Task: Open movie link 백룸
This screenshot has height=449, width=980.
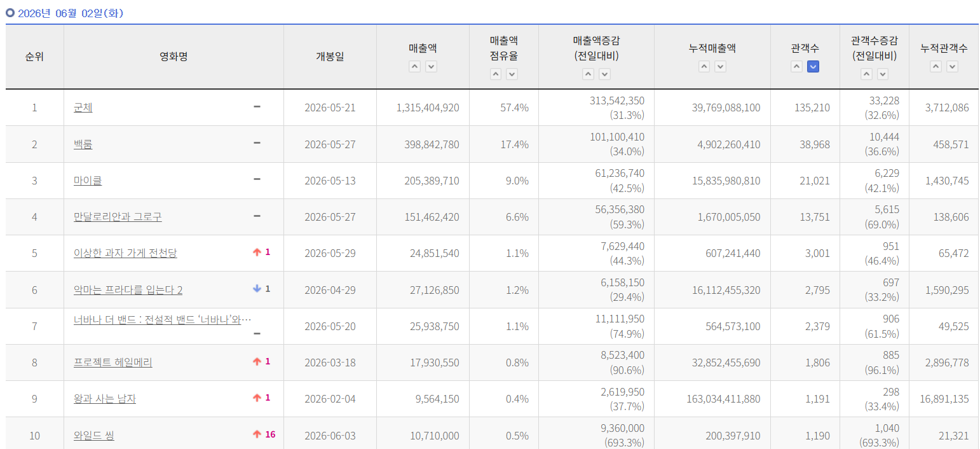Action: pyautogui.click(x=83, y=144)
